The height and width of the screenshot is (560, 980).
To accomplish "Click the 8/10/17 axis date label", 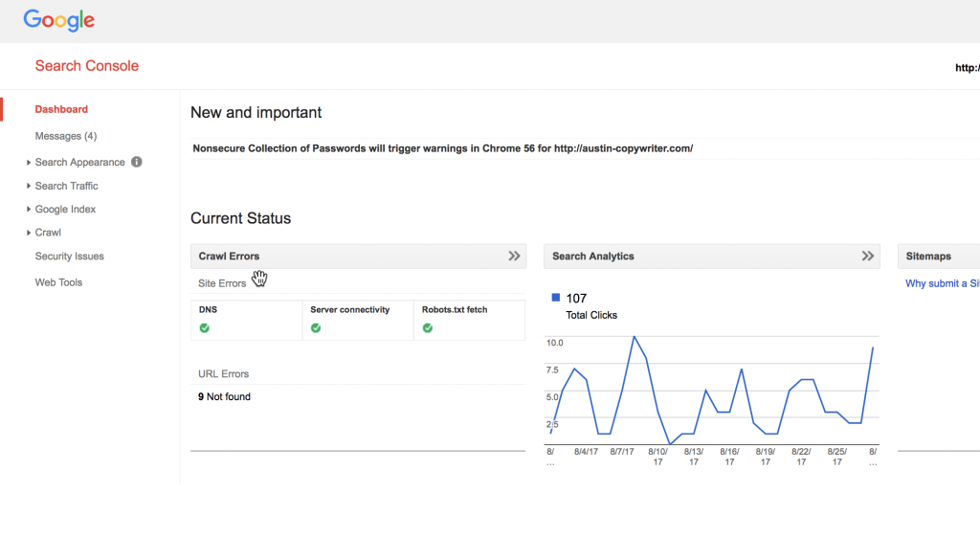I will (x=657, y=457).
